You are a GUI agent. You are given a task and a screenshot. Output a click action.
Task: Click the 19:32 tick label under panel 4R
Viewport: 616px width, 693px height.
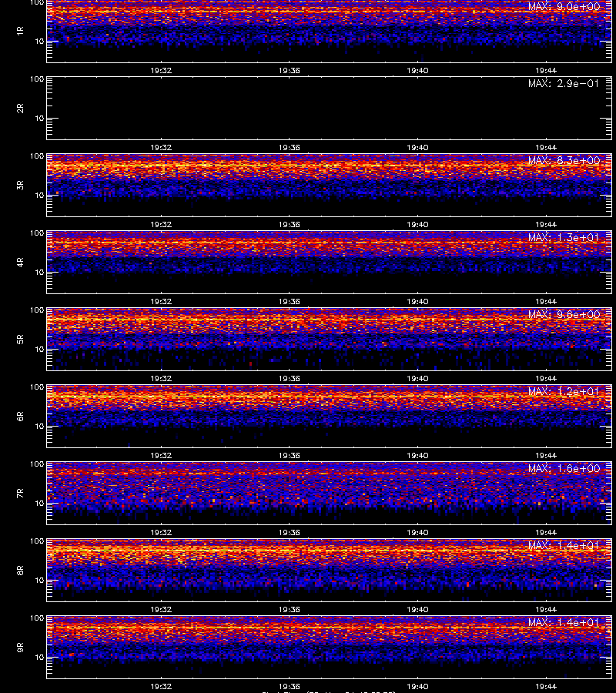coord(161,301)
